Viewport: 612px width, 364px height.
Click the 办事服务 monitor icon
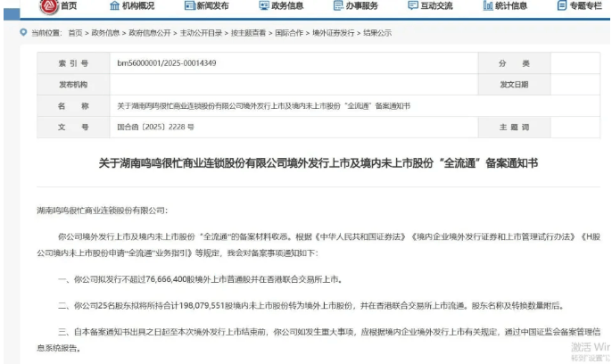[x=339, y=6]
